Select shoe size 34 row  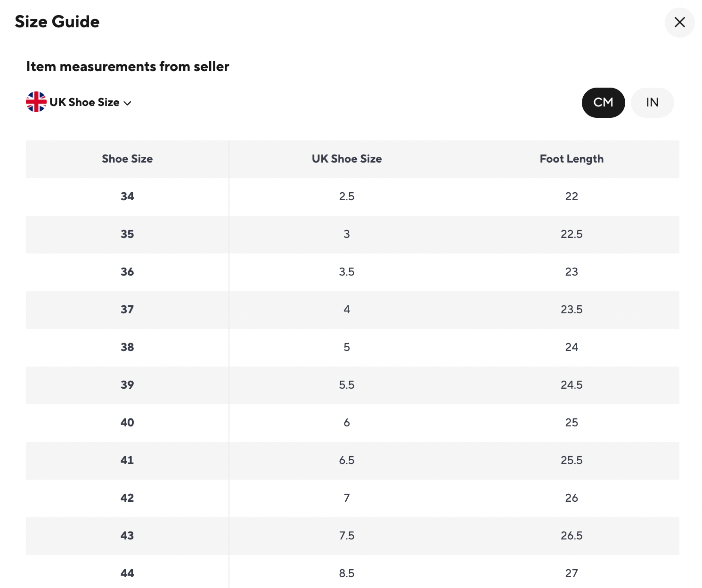click(127, 196)
